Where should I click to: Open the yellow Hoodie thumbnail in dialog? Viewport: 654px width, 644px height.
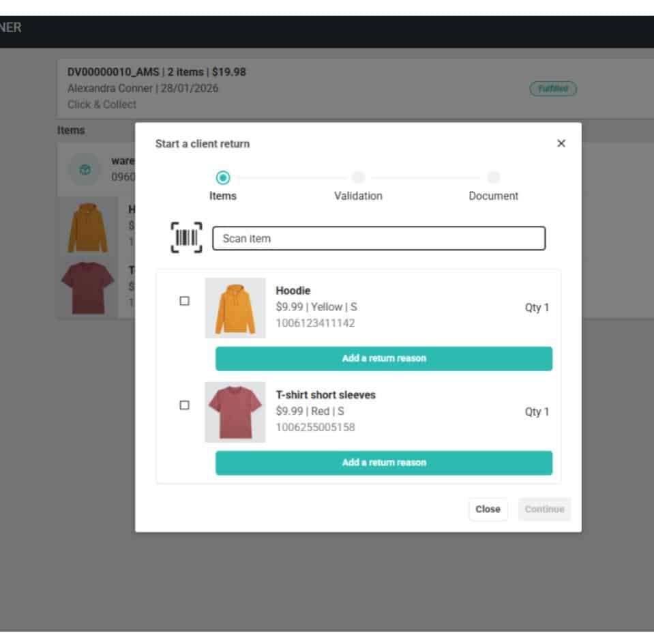pyautogui.click(x=235, y=308)
